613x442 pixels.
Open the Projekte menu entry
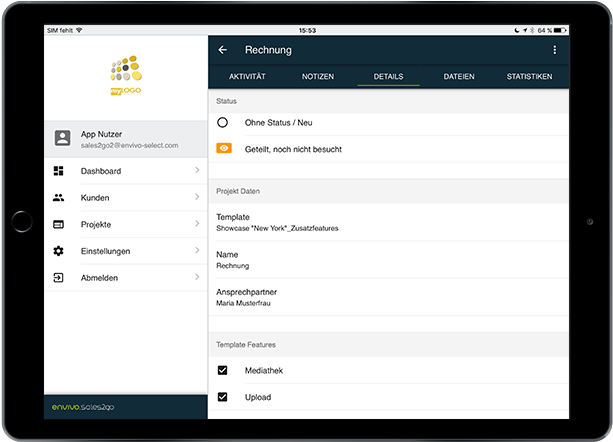pyautogui.click(x=126, y=224)
